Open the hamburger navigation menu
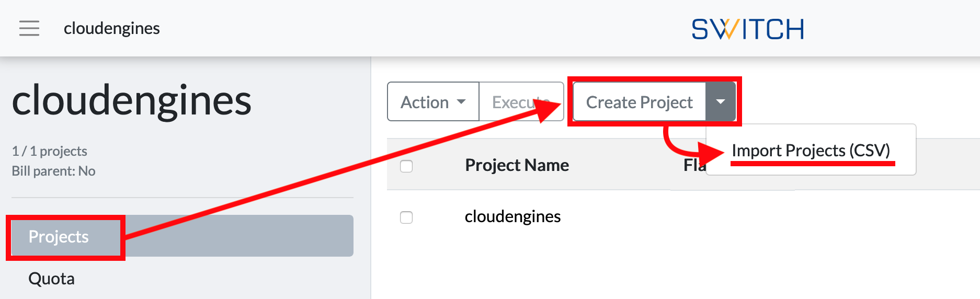 coord(29,28)
